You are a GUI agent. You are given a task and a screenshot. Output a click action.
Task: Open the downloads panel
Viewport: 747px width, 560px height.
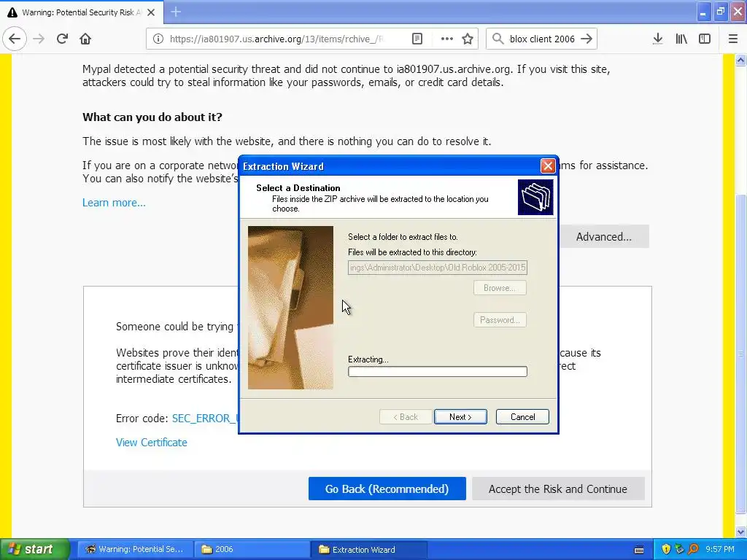[x=658, y=39]
